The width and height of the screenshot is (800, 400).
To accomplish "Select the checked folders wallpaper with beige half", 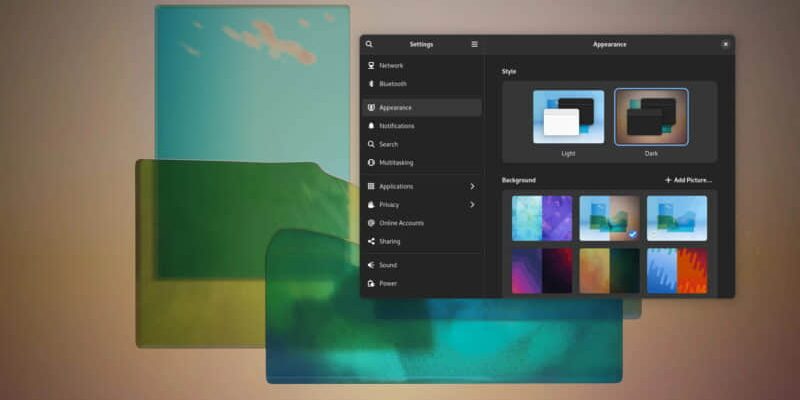I will tap(609, 218).
